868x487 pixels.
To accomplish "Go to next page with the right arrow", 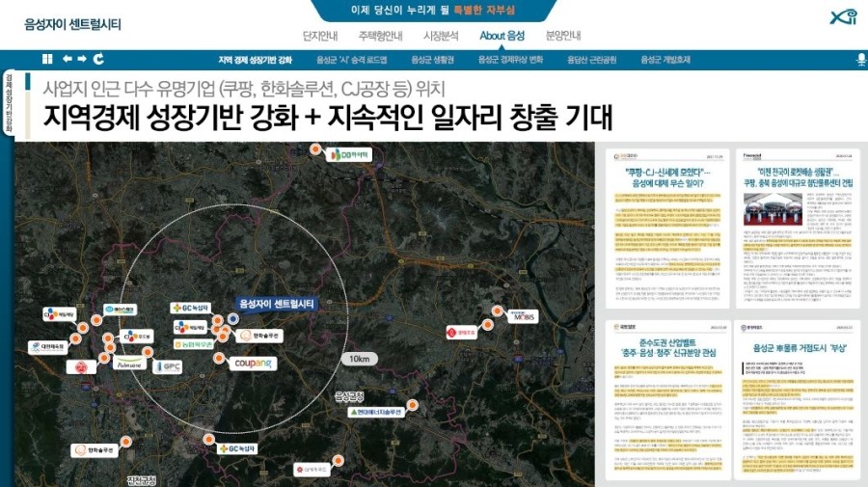I will click(x=82, y=59).
